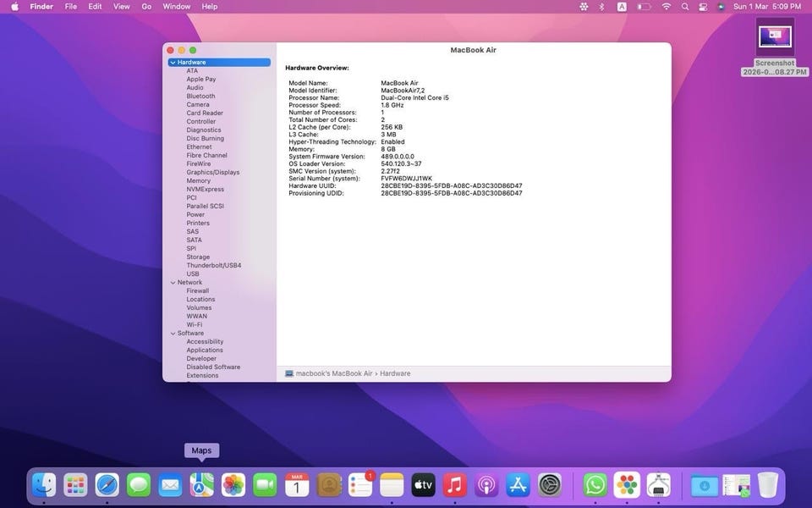
Task: Open Control Center in menu bar
Action: 702,6
